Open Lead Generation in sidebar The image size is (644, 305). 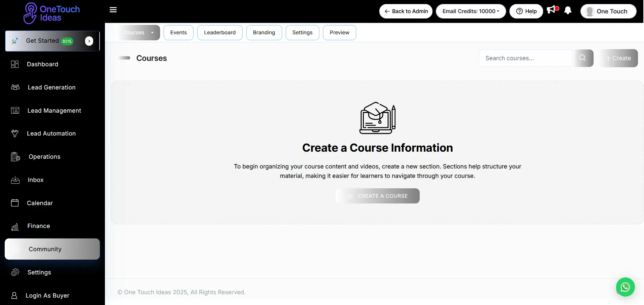51,87
